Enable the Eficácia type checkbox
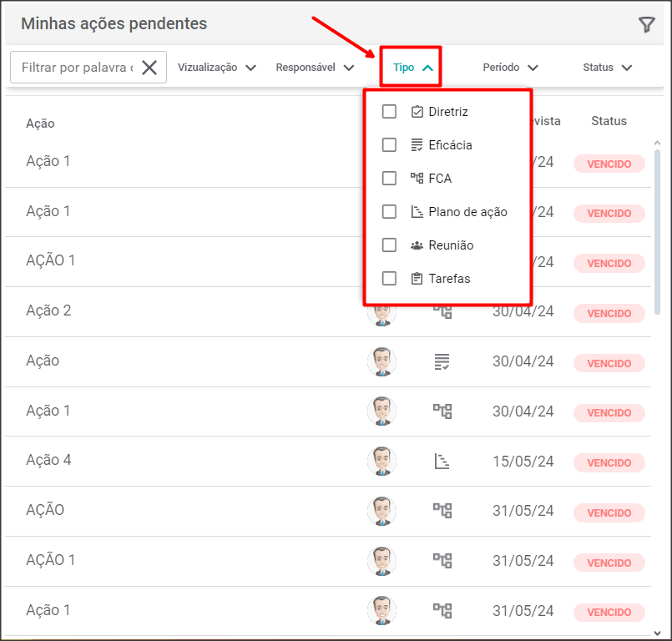 tap(389, 145)
